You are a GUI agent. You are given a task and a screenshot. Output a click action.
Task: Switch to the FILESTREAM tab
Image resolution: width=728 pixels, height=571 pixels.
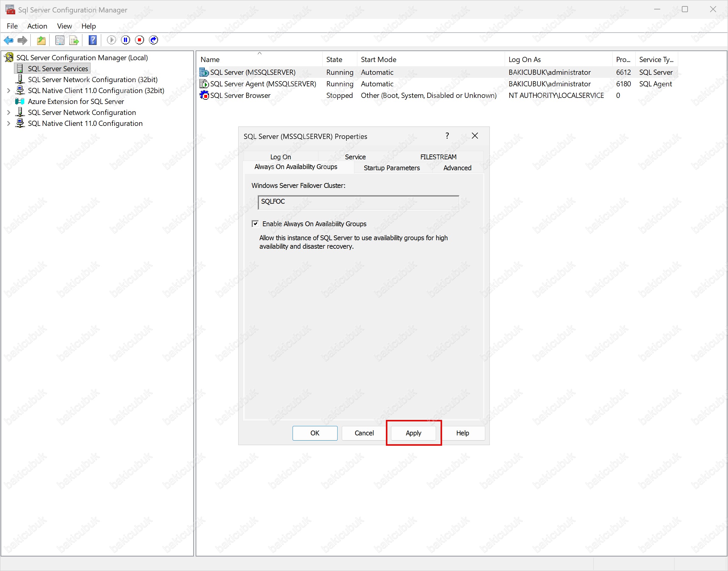pyautogui.click(x=438, y=157)
